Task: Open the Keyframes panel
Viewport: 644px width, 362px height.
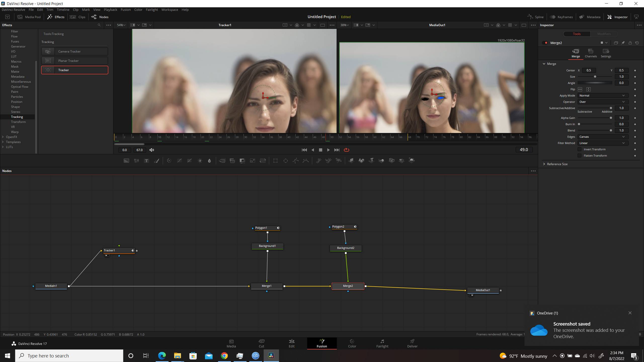Action: tap(561, 17)
